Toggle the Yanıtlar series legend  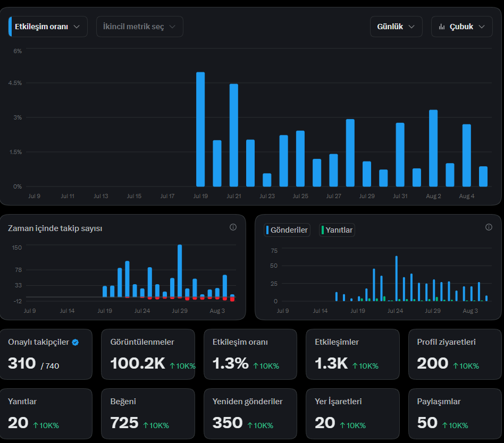coord(337,230)
